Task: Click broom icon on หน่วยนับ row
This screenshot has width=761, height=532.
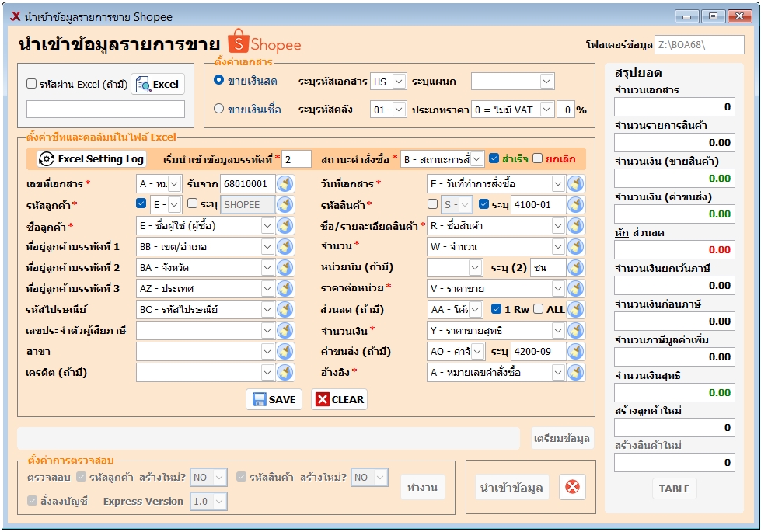Action: (x=575, y=267)
